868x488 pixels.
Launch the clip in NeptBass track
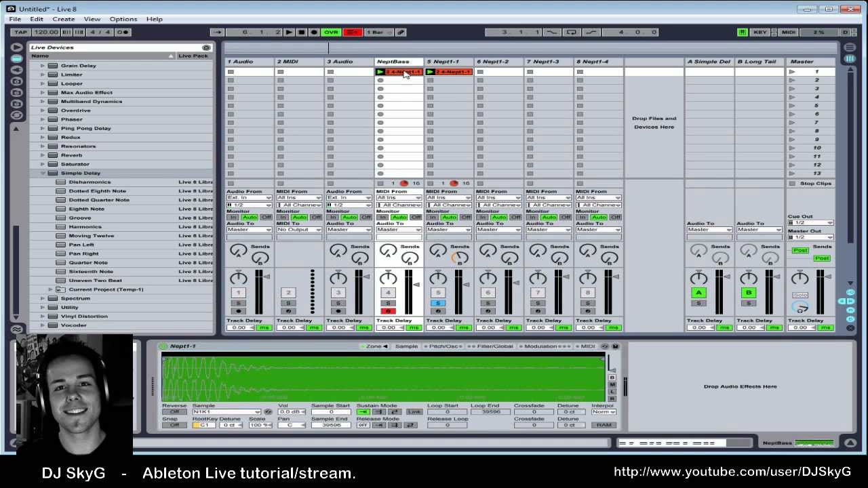(380, 72)
